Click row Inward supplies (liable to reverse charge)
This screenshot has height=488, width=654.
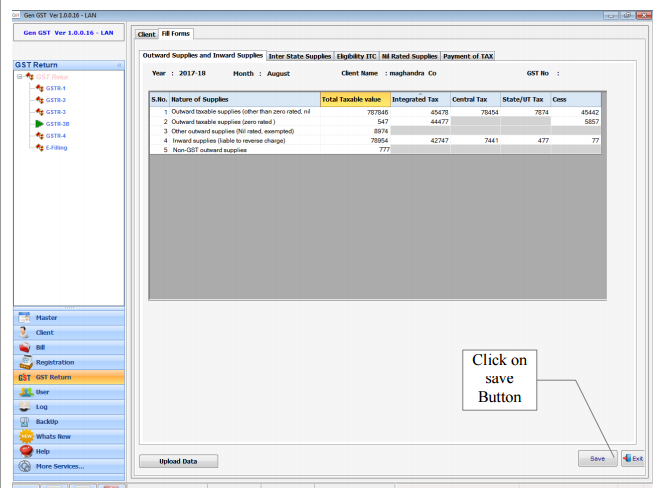tap(375, 141)
